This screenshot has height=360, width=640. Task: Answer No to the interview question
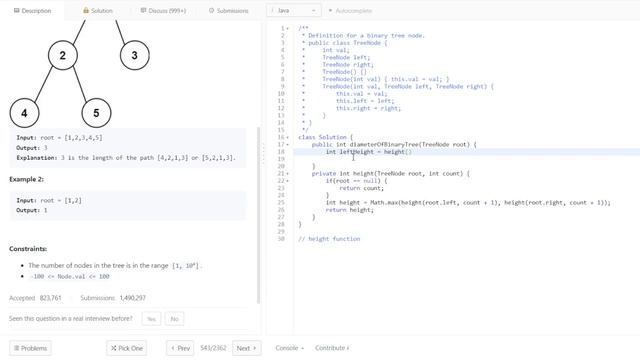point(174,319)
